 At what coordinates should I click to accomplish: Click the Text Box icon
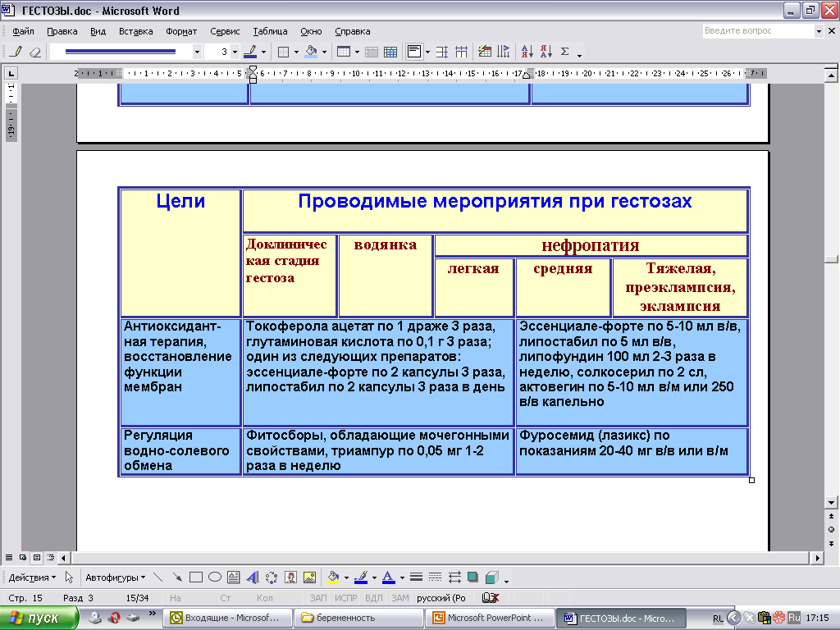[234, 577]
